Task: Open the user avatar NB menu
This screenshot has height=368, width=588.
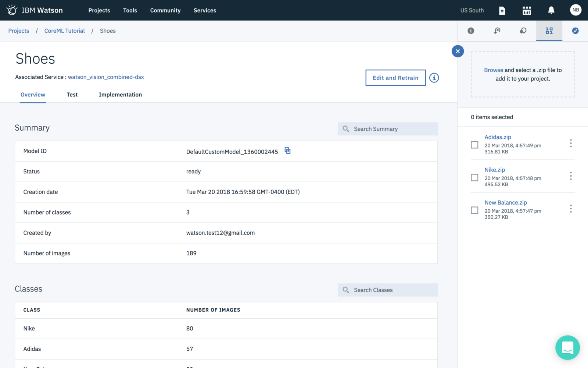Action: pyautogui.click(x=576, y=10)
